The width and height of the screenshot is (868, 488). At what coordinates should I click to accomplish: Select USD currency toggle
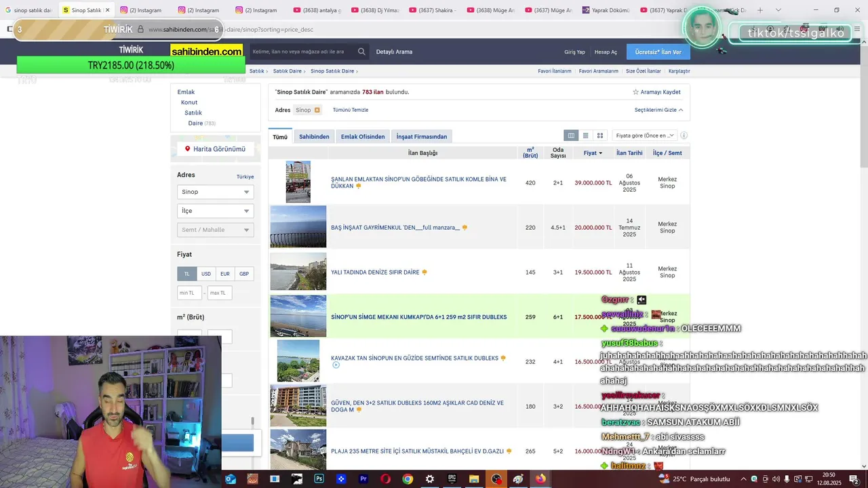pyautogui.click(x=206, y=274)
